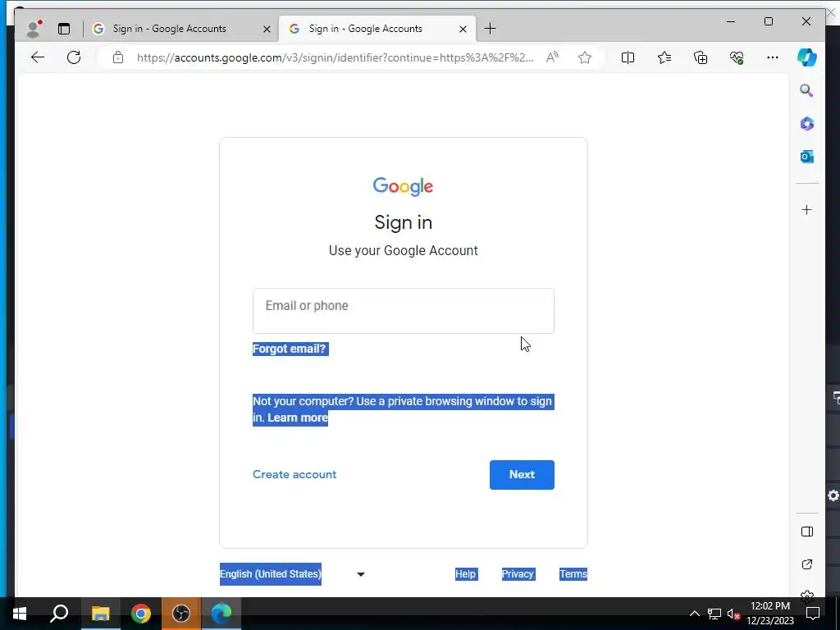Open the Privacy footer link
840x630 pixels.
[x=518, y=574]
